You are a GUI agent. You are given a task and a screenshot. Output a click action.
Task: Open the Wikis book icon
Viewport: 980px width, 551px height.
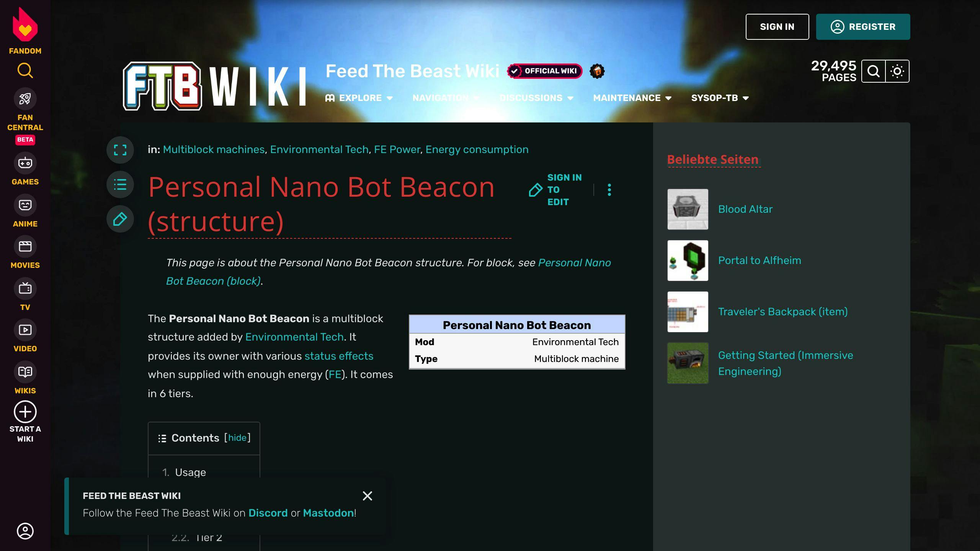point(25,372)
